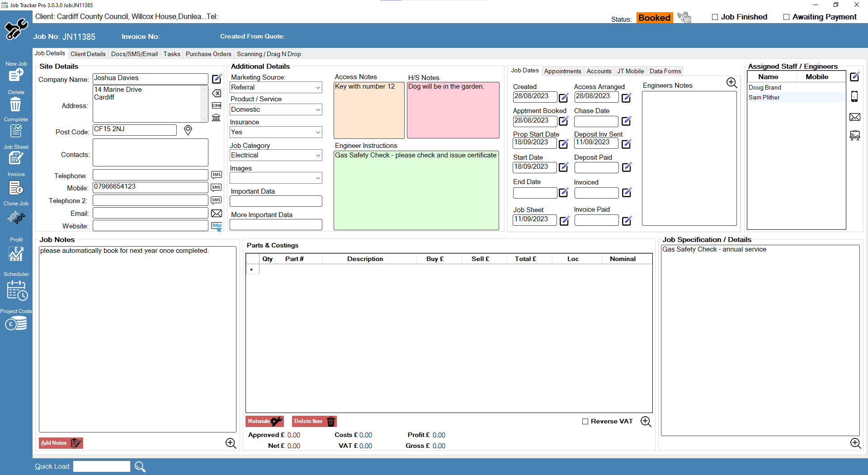Click the Post Code field
The width and height of the screenshot is (868, 475).
[x=135, y=130]
